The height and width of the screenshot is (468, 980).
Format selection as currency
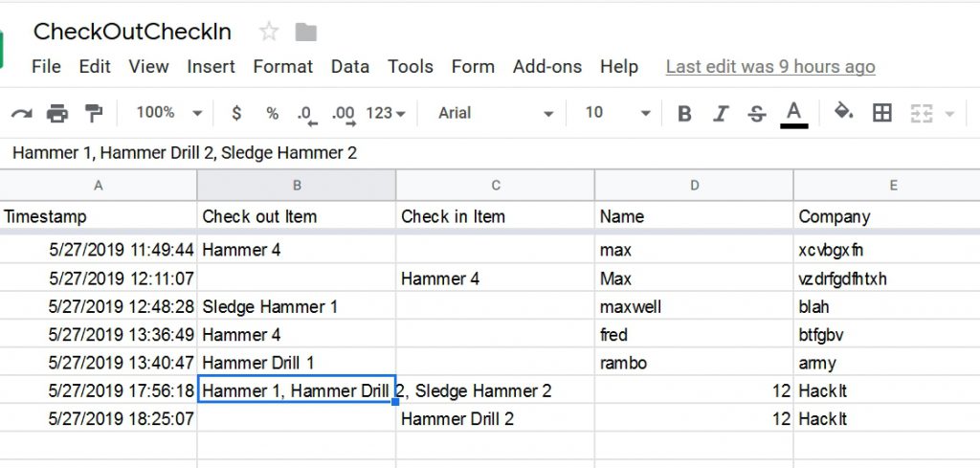pyautogui.click(x=236, y=113)
